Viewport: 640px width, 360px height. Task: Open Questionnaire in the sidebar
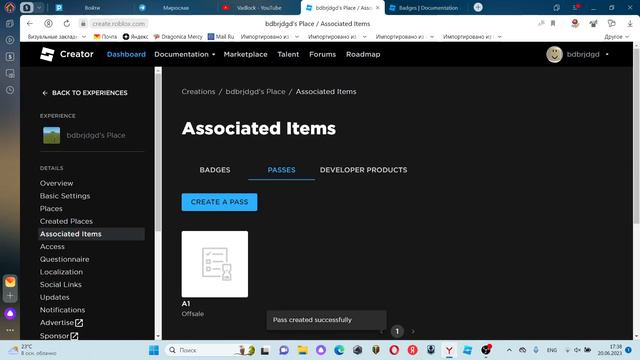coord(64,259)
